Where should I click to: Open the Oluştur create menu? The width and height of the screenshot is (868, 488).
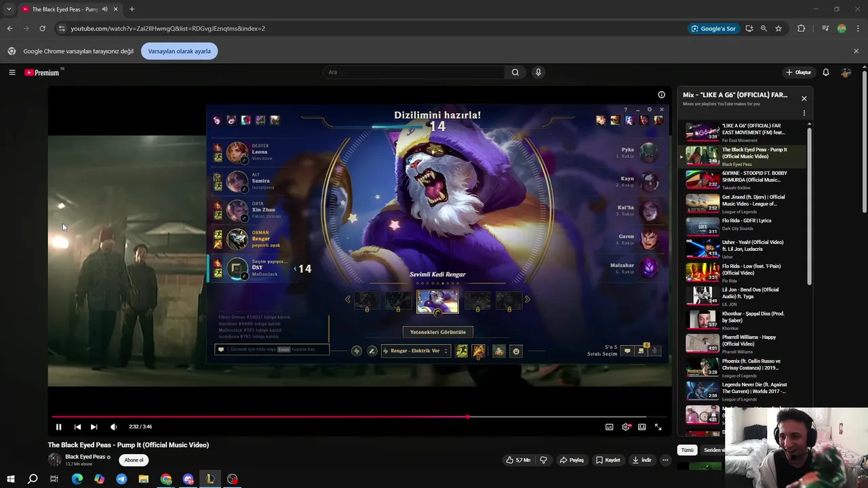click(x=798, y=73)
